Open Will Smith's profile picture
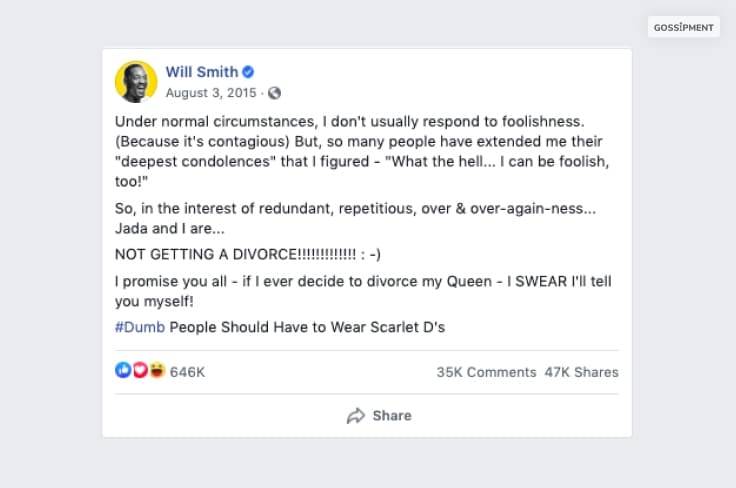The width and height of the screenshot is (736, 488). coord(136,81)
